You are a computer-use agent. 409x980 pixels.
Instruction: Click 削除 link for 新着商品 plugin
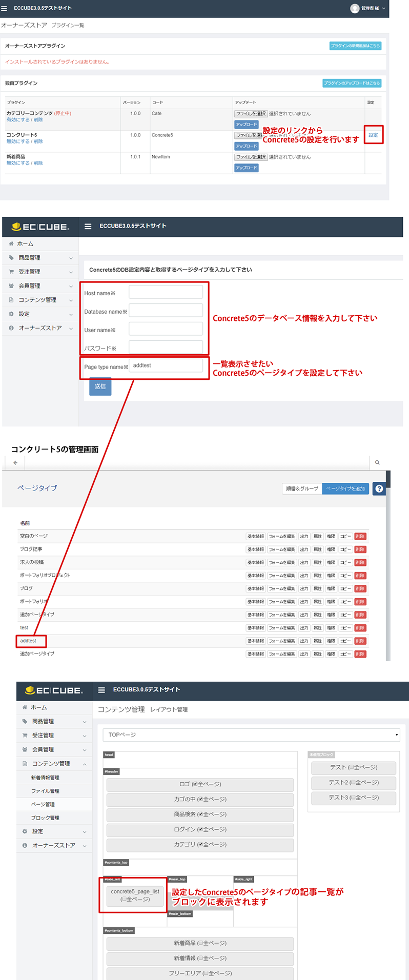click(x=38, y=163)
